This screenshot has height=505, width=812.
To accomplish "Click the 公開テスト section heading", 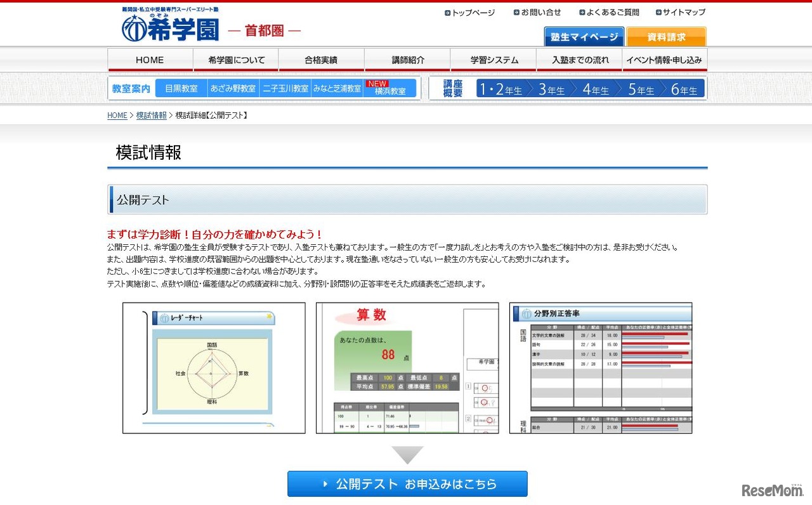I will [143, 200].
